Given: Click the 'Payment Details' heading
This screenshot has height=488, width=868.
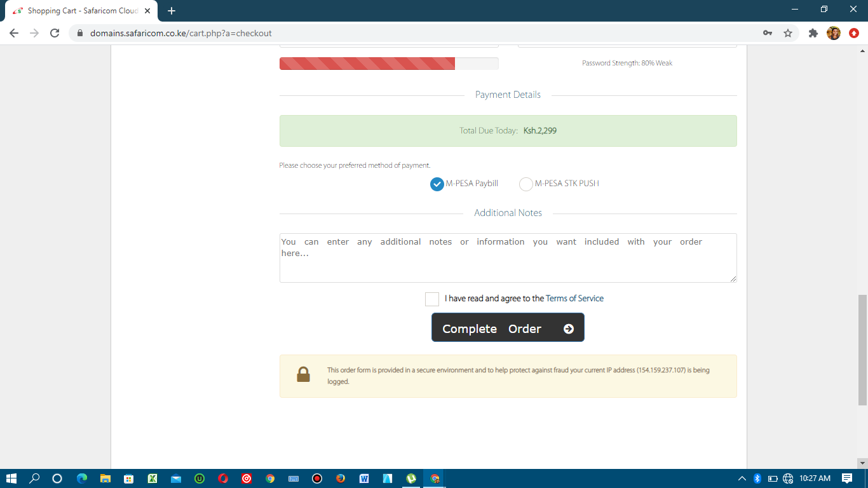Looking at the screenshot, I should pyautogui.click(x=508, y=95).
